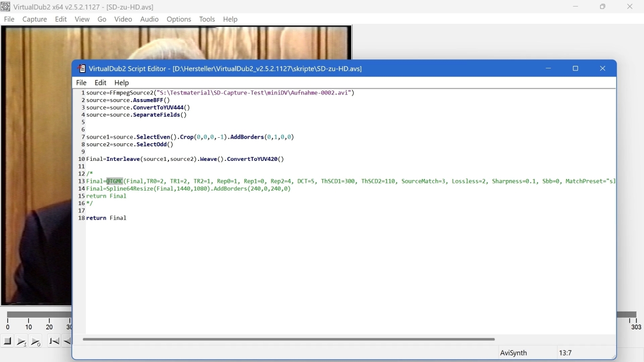Click FFmpegSource2 on line 1
This screenshot has width=644, height=362.
[x=131, y=93]
